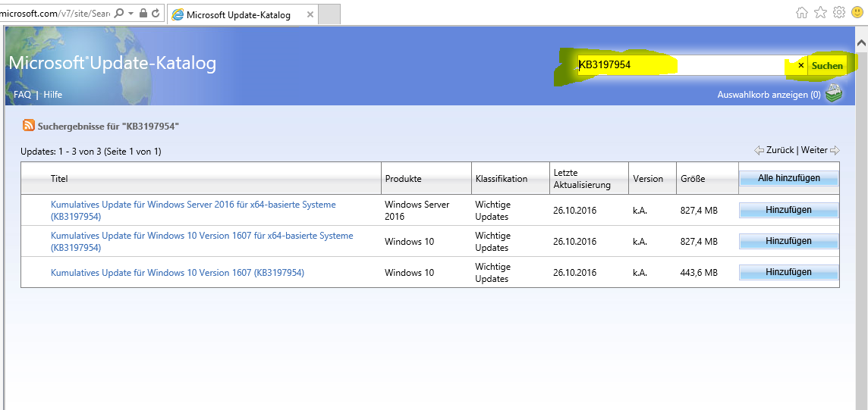Click the Weiter pagination link

coord(813,150)
